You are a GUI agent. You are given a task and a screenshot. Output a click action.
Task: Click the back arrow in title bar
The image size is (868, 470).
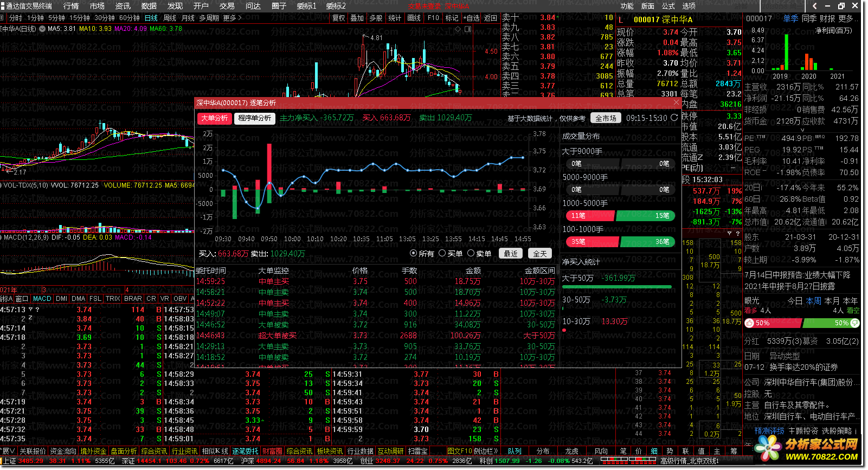(815, 6)
